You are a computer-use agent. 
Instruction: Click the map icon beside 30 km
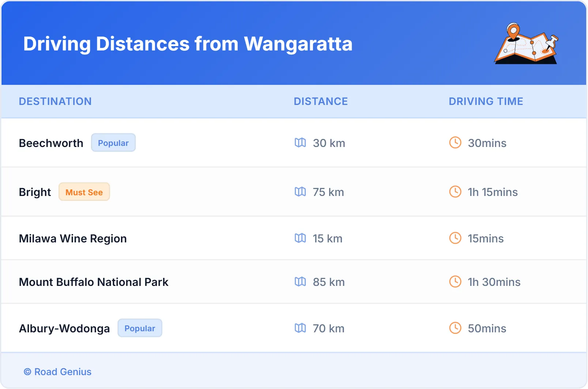[300, 143]
